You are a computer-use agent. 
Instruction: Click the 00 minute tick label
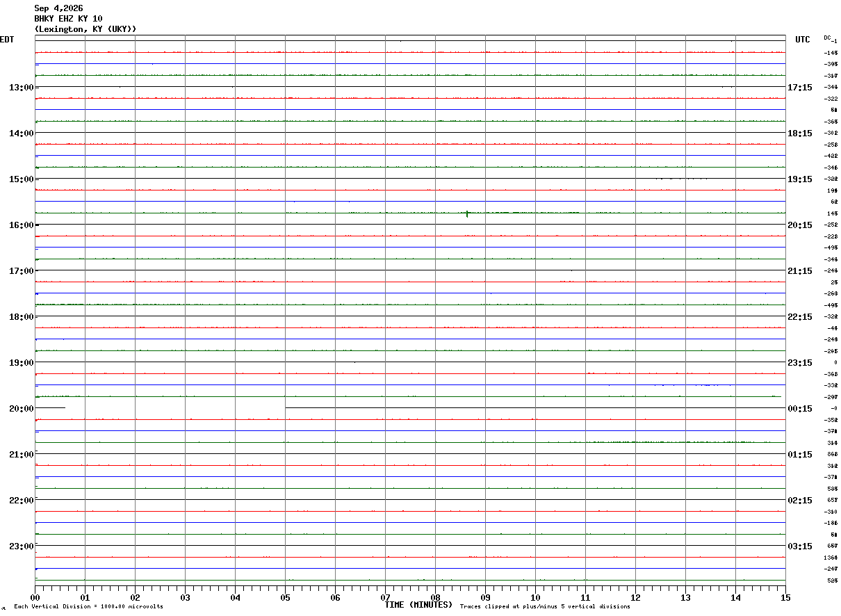click(x=35, y=597)
